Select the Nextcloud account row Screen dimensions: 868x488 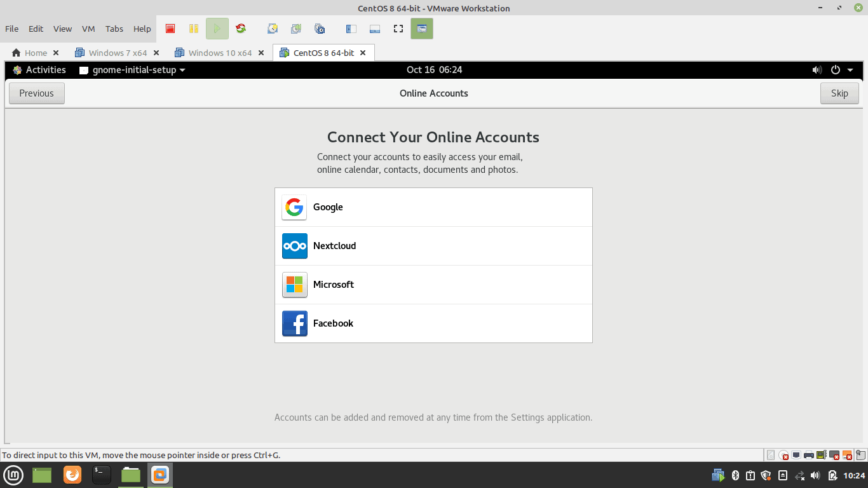point(433,246)
